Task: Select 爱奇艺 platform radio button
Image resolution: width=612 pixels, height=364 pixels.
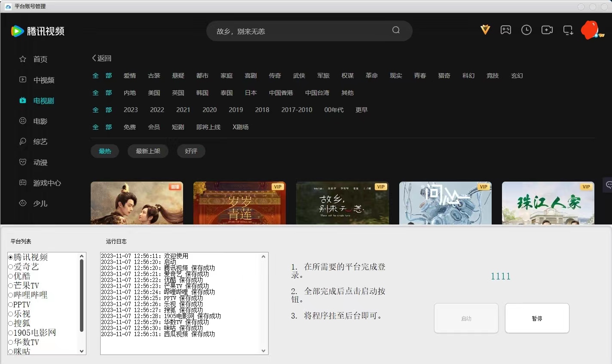Action: [x=11, y=267]
